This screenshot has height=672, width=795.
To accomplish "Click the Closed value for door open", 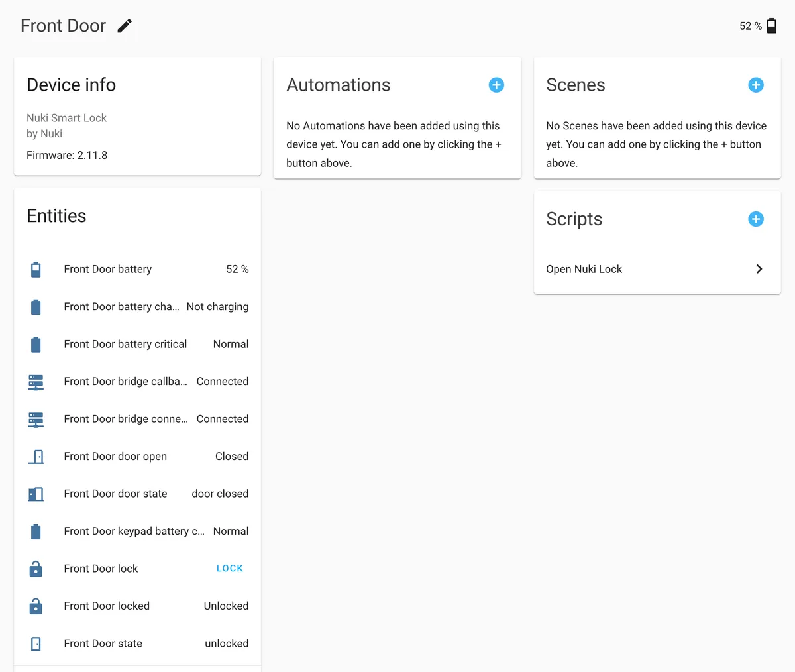I will [x=232, y=456].
